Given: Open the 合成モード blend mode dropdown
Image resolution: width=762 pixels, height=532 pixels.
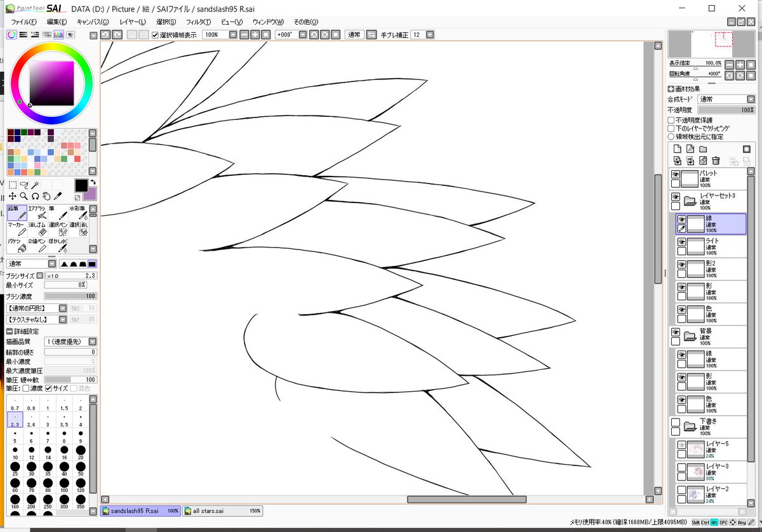Looking at the screenshot, I should (x=751, y=100).
